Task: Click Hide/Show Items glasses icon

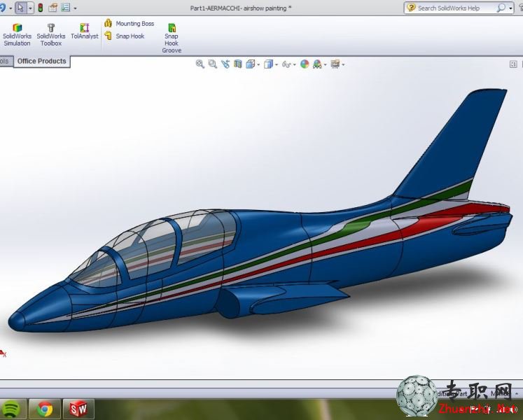Action: coord(286,64)
